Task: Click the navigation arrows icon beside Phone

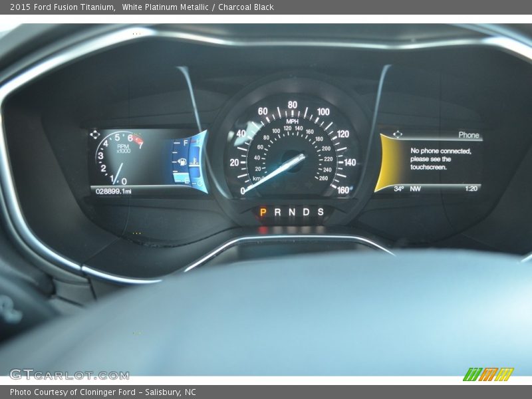Action: pos(398,134)
